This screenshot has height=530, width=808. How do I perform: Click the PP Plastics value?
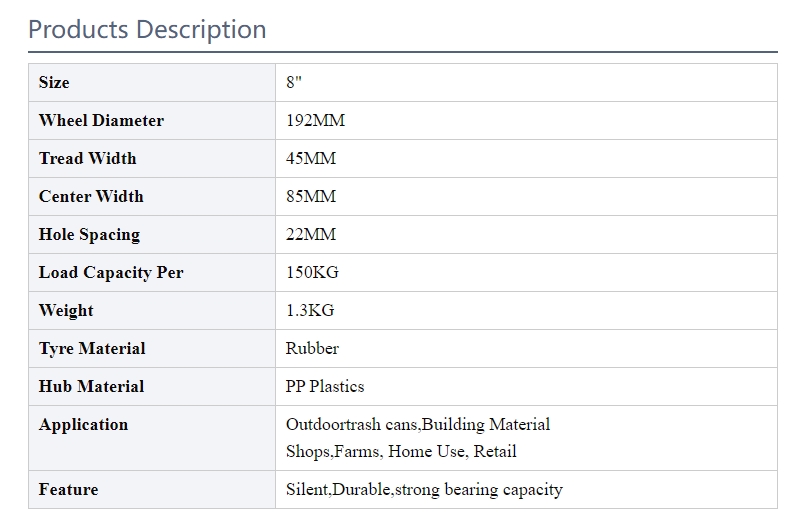point(325,387)
